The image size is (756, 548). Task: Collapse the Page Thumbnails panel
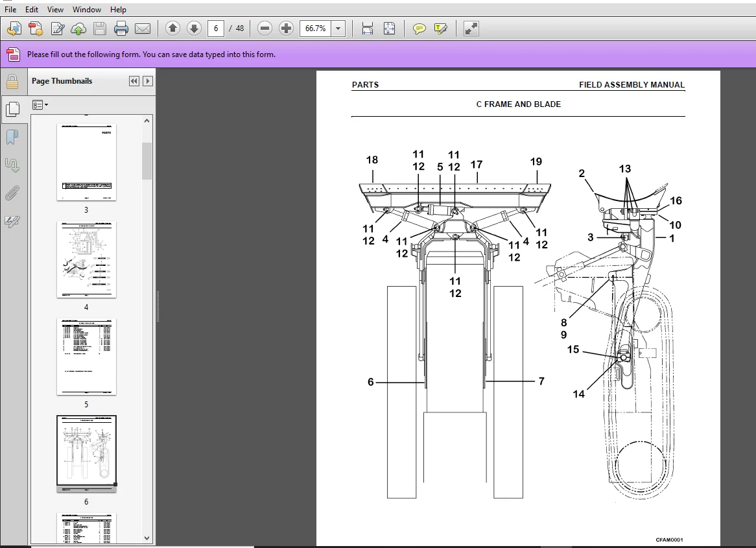click(x=134, y=81)
